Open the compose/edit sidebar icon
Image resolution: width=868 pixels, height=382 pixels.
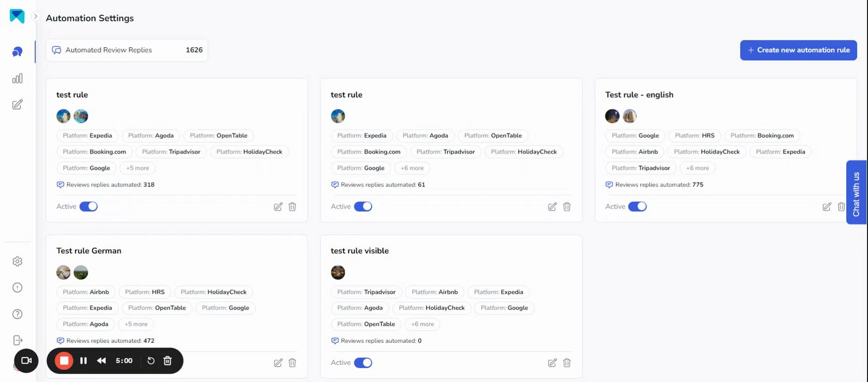tap(18, 105)
